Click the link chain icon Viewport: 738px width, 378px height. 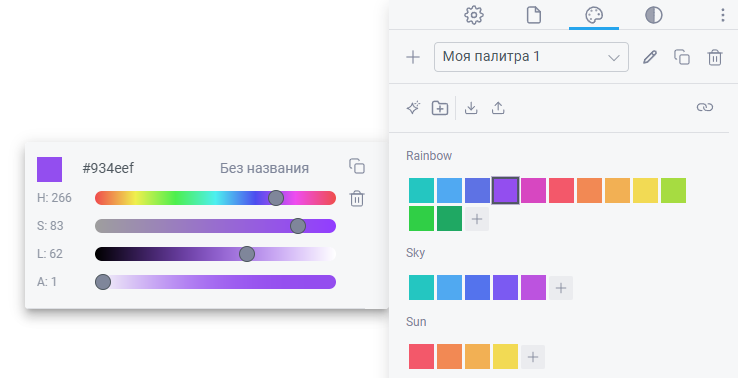[705, 107]
